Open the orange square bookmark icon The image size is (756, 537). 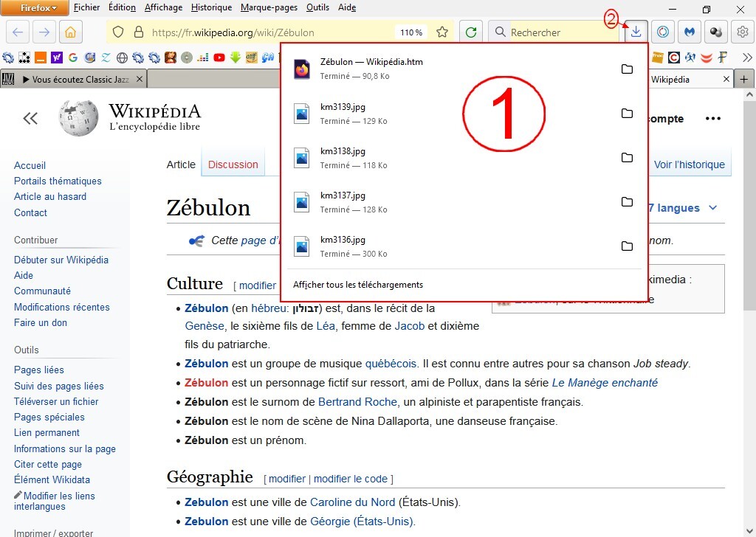click(x=41, y=58)
